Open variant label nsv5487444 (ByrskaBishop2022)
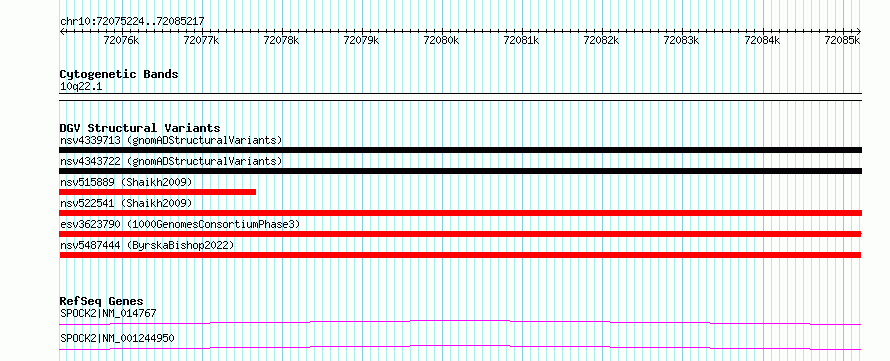Viewport: 890px width, 361px height. pos(147,245)
